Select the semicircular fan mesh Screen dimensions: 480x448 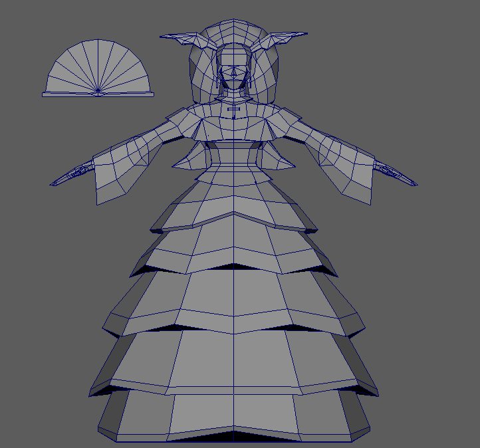pyautogui.click(x=96, y=66)
